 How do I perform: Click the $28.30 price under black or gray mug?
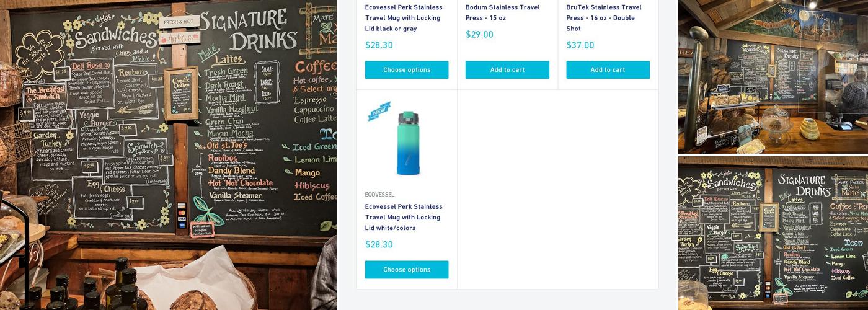(x=379, y=45)
